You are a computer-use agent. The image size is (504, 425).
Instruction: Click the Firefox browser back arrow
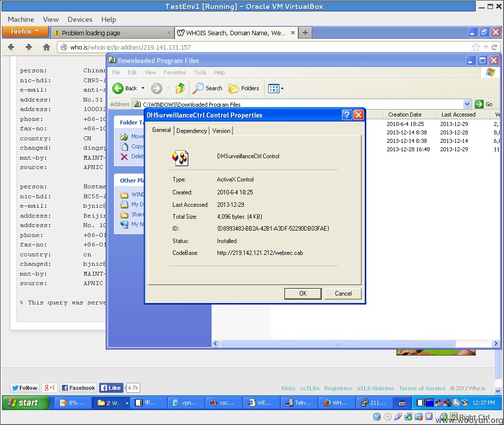pyautogui.click(x=11, y=47)
